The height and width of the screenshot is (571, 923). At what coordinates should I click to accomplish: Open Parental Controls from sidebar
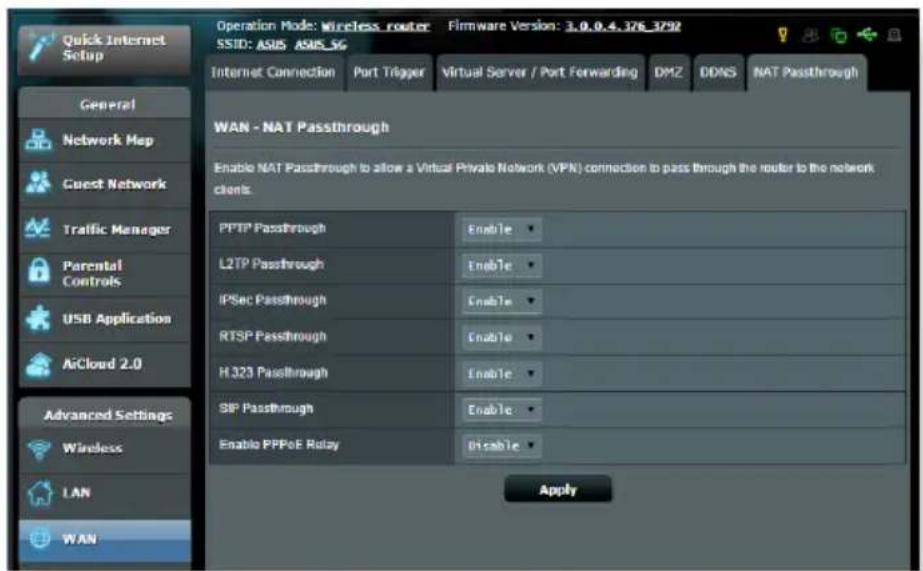click(105, 274)
